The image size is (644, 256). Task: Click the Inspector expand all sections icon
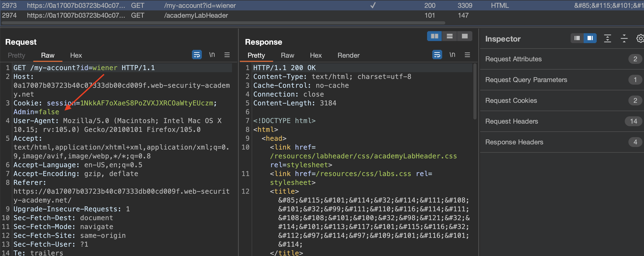[x=608, y=39]
